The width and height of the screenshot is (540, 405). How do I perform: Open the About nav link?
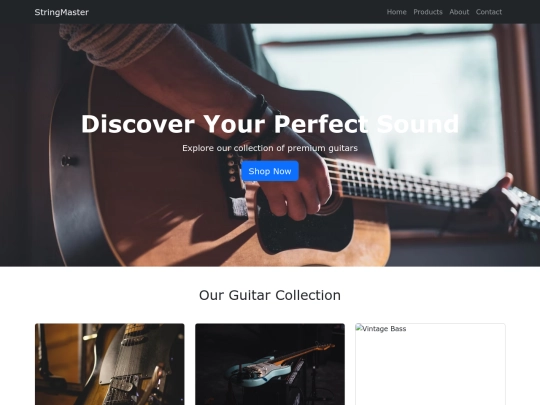pyautogui.click(x=459, y=12)
